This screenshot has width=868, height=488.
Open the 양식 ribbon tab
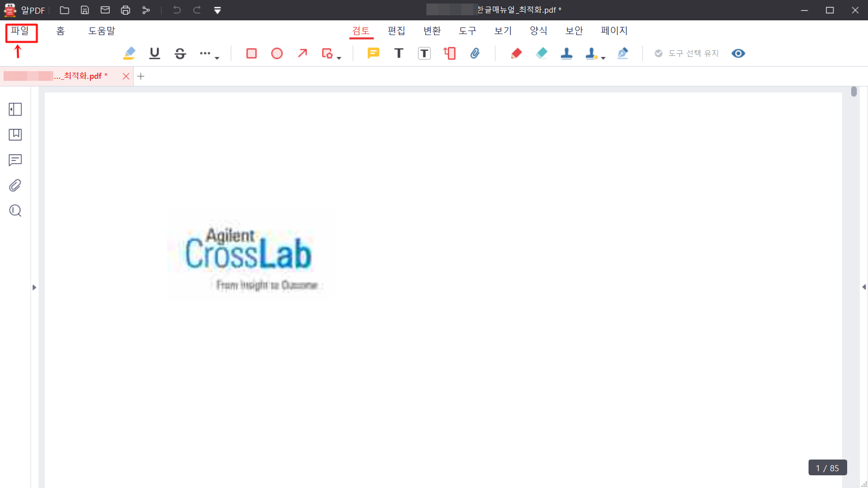point(539,31)
